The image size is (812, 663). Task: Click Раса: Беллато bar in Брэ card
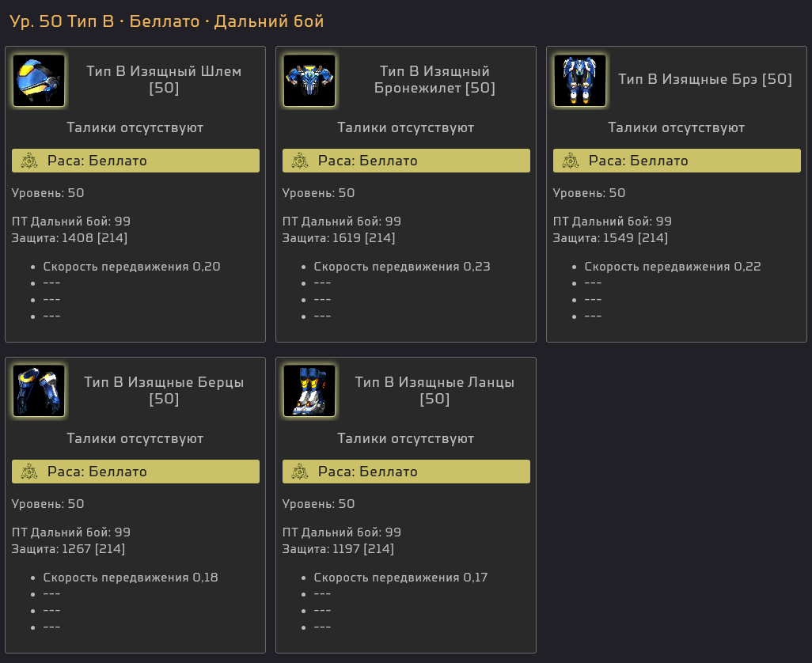click(677, 161)
